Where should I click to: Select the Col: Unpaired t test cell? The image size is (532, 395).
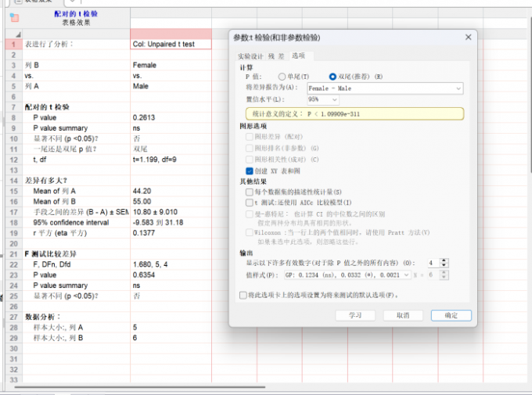171,45
